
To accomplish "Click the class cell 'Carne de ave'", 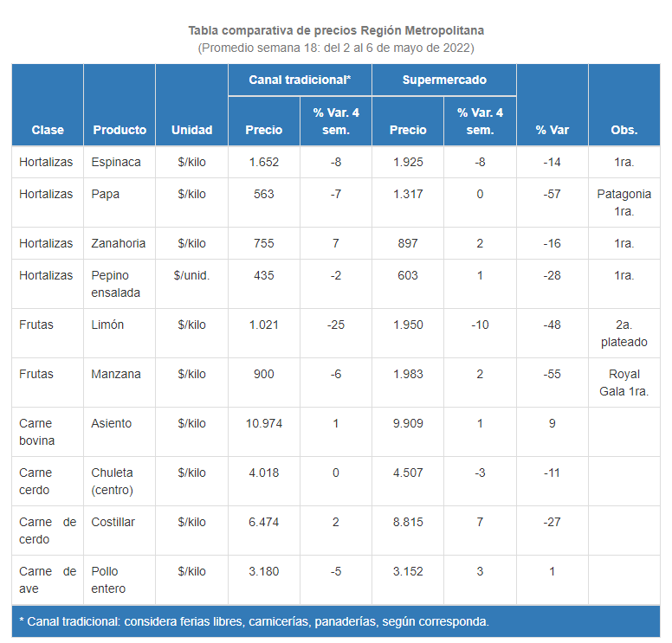I will 48,580.
